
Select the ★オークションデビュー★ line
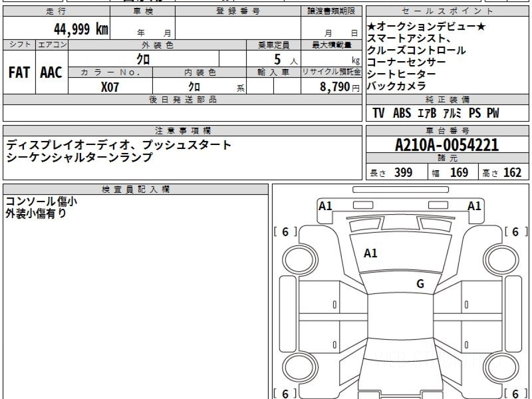(x=426, y=27)
